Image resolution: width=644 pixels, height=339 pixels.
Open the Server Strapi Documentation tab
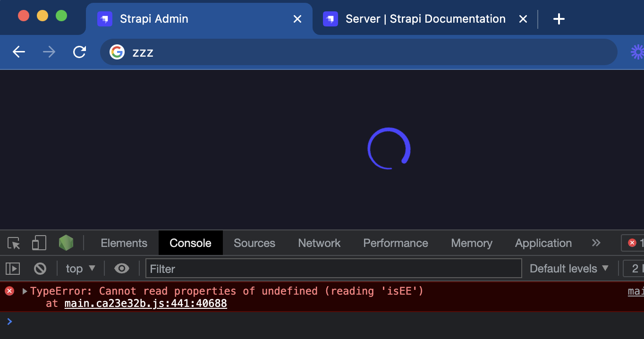point(424,19)
